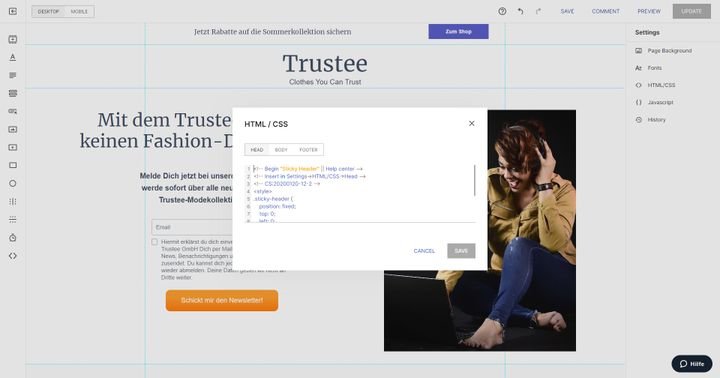Viewport: 720px width, 378px height.
Task: Close the HTML / CSS dialog
Action: [x=472, y=124]
